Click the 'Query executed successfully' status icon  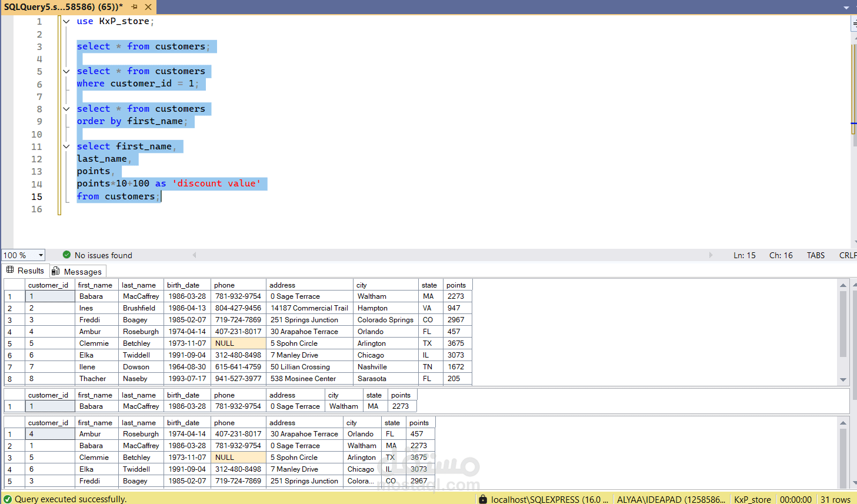(8, 499)
